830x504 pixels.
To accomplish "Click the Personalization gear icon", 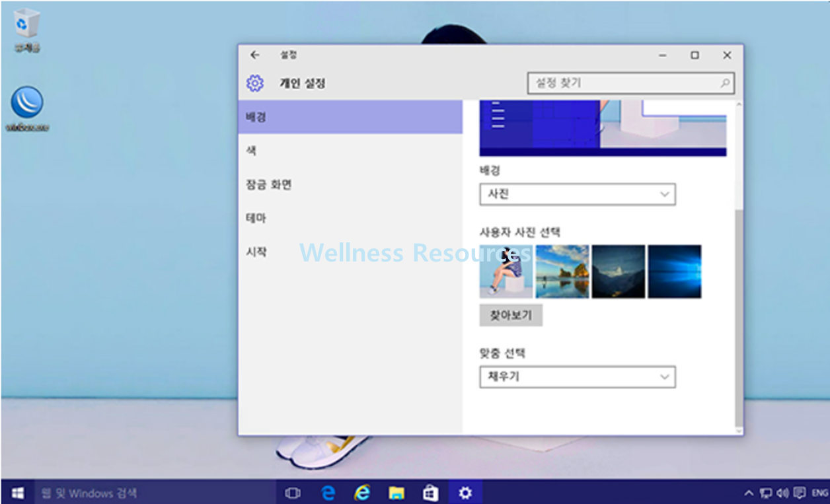I will (255, 83).
